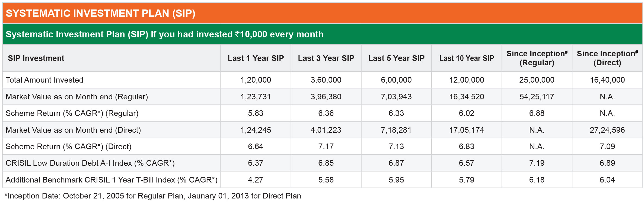Click the orange Systematic Investment Plan (SIP) title banner
Image resolution: width=644 pixels, height=202 pixels.
tap(322, 13)
